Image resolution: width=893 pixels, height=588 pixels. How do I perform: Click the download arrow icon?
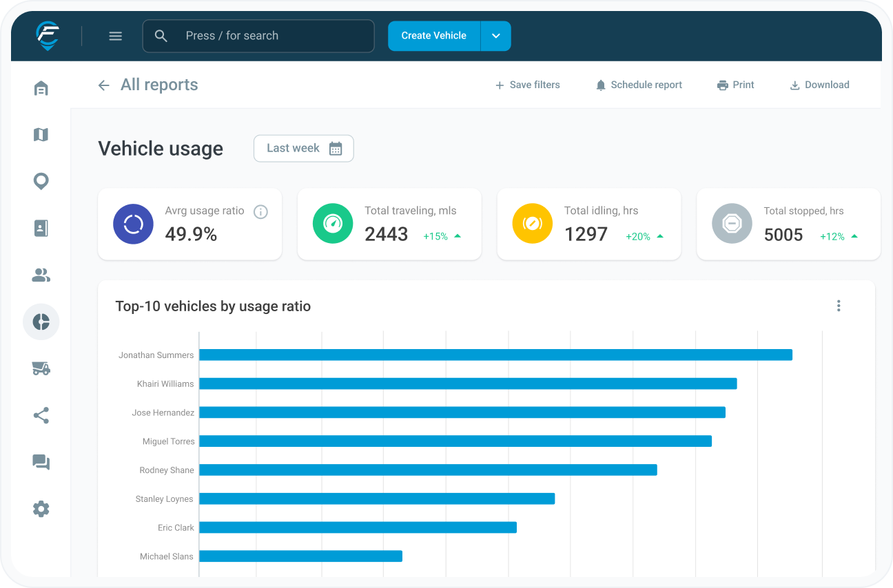(x=794, y=85)
